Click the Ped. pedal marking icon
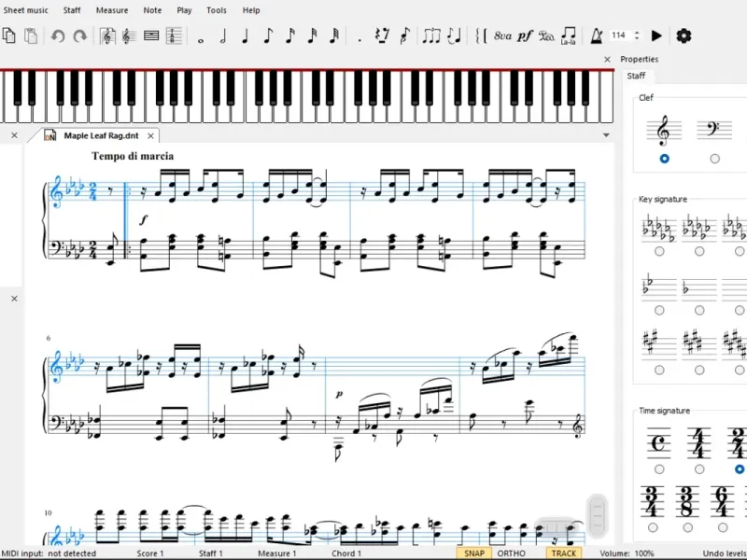The height and width of the screenshot is (560, 747). [x=546, y=36]
